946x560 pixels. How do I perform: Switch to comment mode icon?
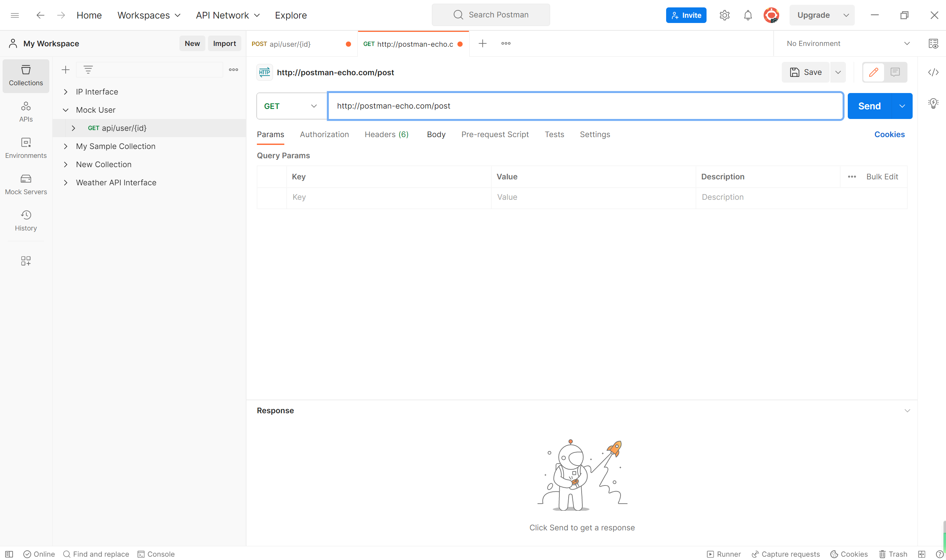pos(895,72)
